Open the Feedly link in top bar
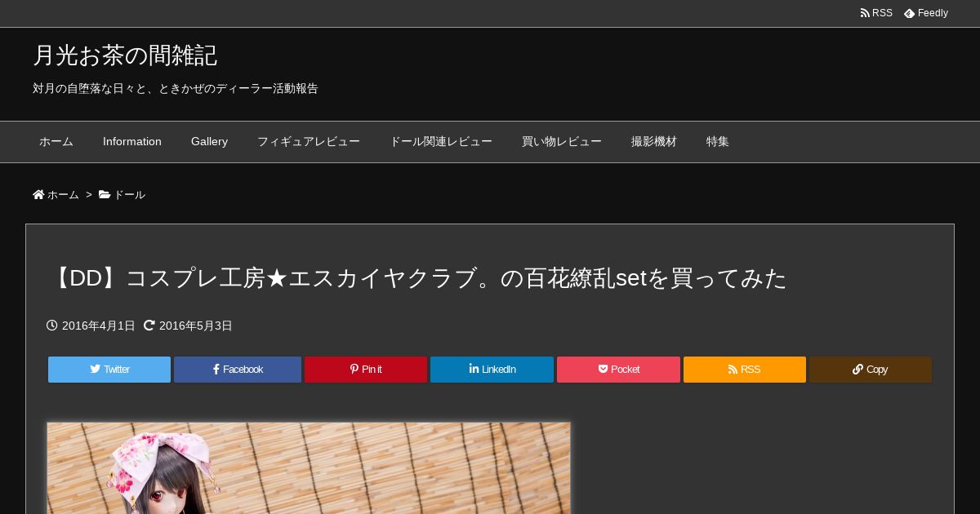 point(926,13)
